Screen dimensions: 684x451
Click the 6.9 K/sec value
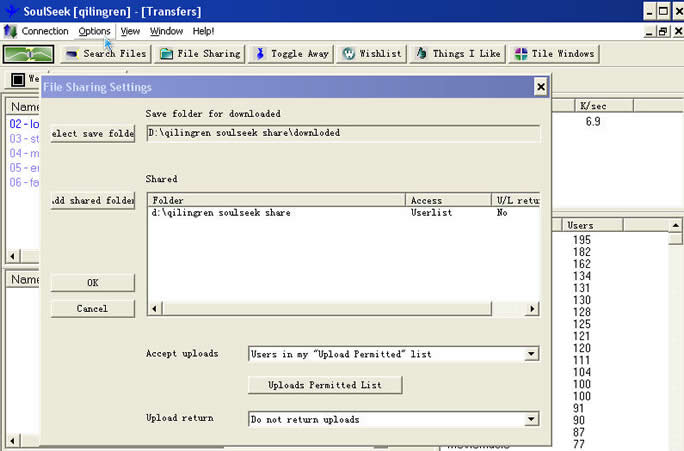(593, 122)
